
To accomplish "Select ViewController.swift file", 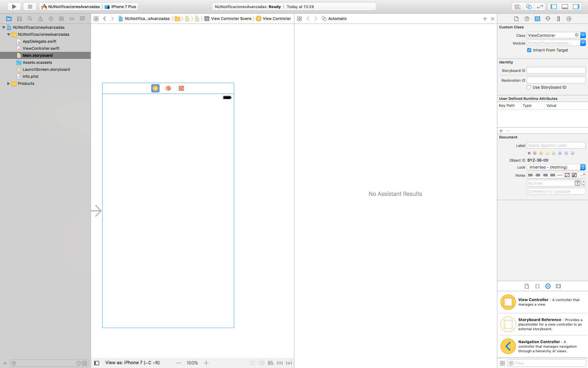I will coord(41,48).
